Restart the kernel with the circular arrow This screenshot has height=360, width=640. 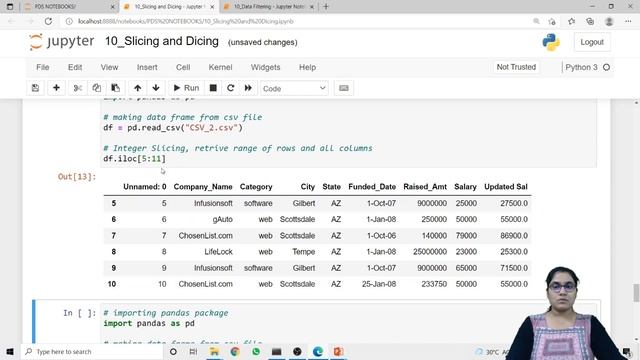coord(231,88)
